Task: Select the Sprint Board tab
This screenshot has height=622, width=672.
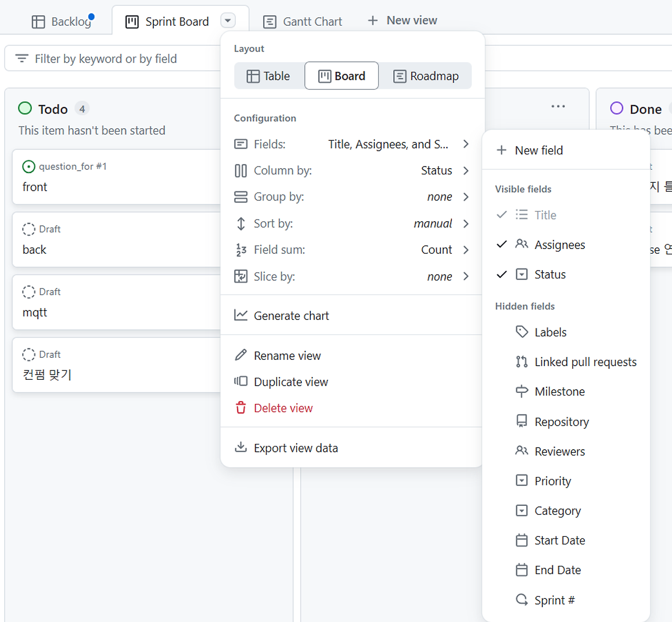Action: click(x=167, y=22)
